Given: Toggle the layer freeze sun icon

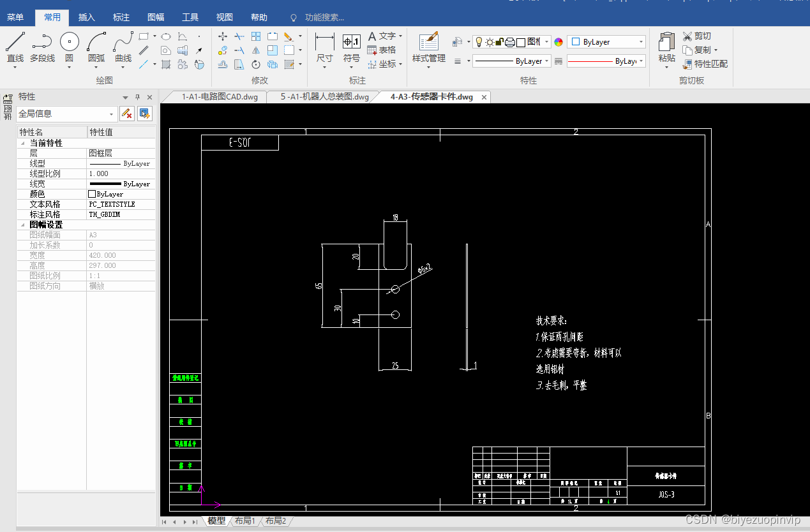Looking at the screenshot, I should pos(490,42).
